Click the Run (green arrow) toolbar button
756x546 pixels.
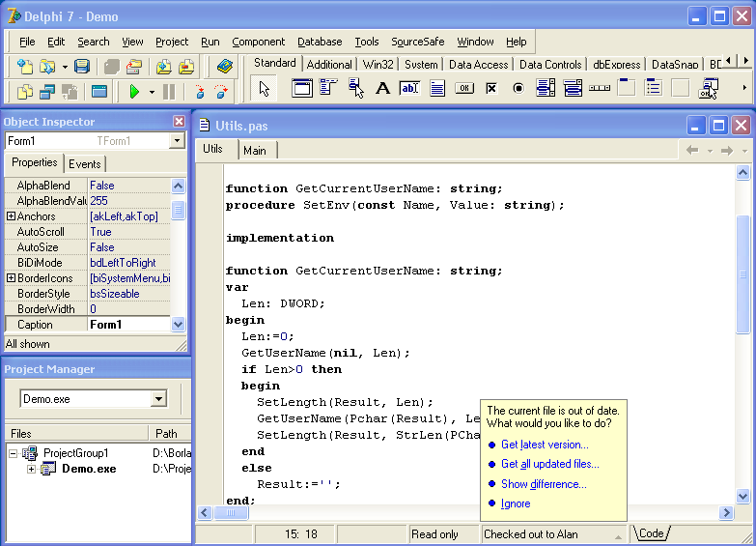tap(134, 92)
